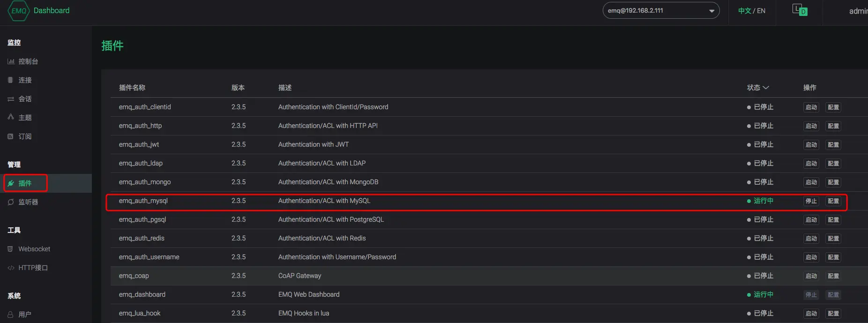Click the HTTP接口 code icon in sidebar
This screenshot has width=868, height=323.
(11, 268)
